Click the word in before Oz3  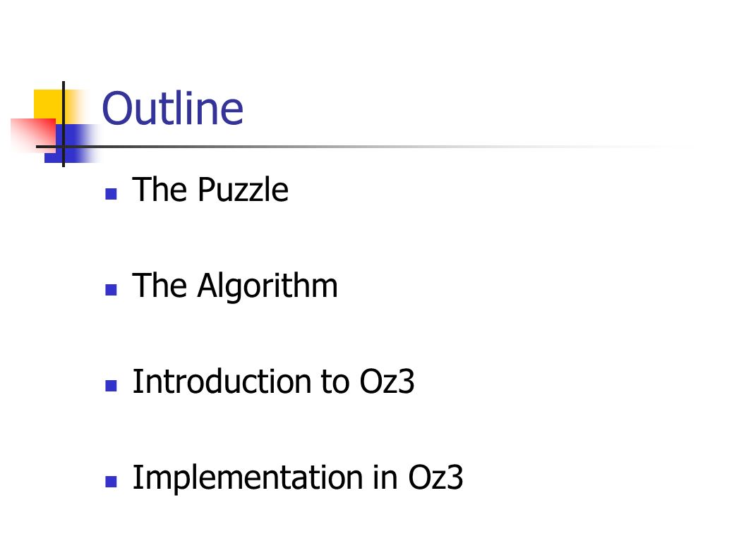click(385, 477)
